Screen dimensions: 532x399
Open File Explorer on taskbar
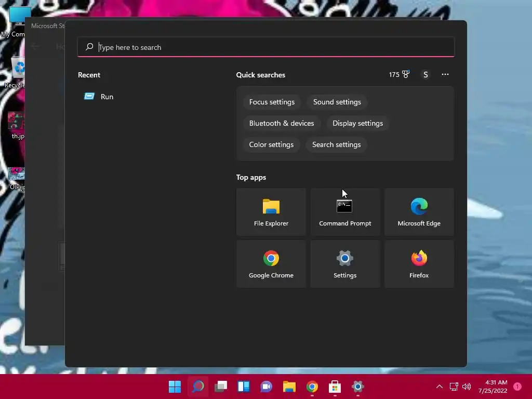pyautogui.click(x=289, y=387)
